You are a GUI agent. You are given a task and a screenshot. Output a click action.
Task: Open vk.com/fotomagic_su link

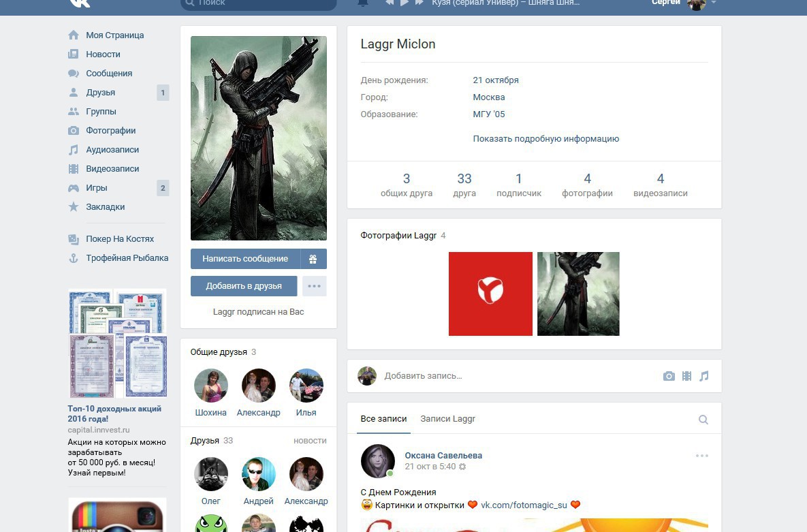click(x=524, y=505)
